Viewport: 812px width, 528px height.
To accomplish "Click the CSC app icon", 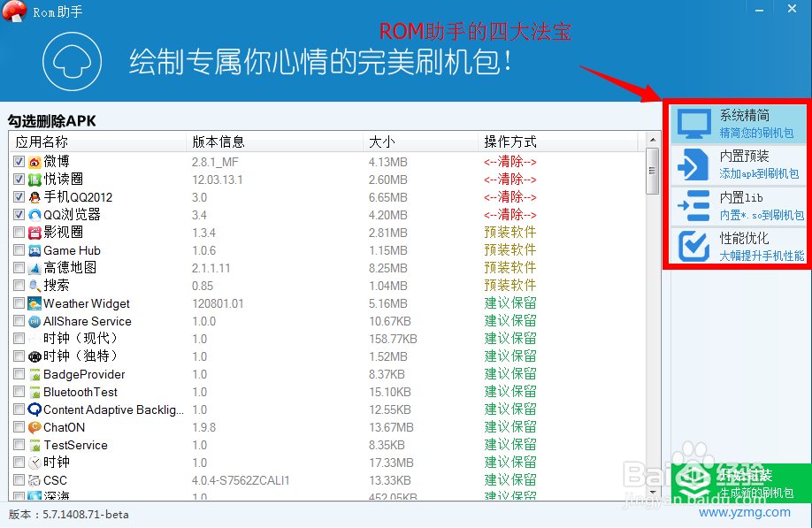I will [x=34, y=480].
